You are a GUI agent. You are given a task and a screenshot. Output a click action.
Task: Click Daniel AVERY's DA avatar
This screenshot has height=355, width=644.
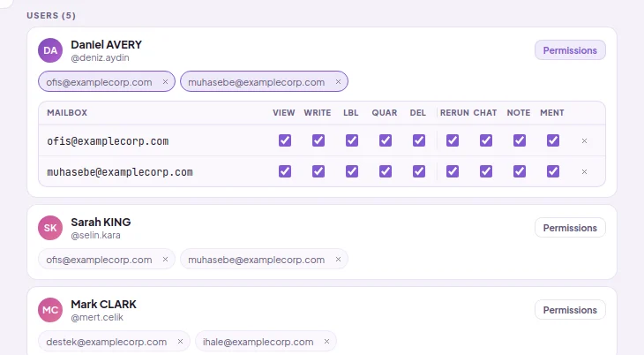[50, 50]
